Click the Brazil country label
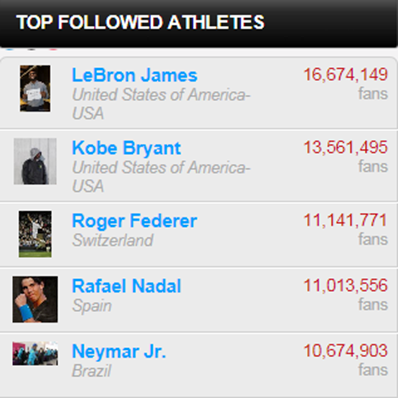The image size is (398, 398). (91, 371)
